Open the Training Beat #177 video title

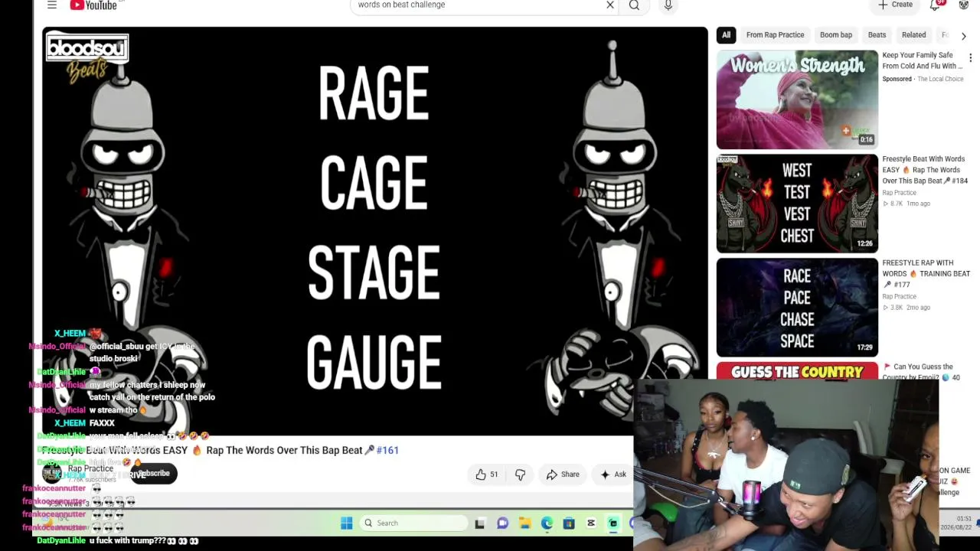926,274
